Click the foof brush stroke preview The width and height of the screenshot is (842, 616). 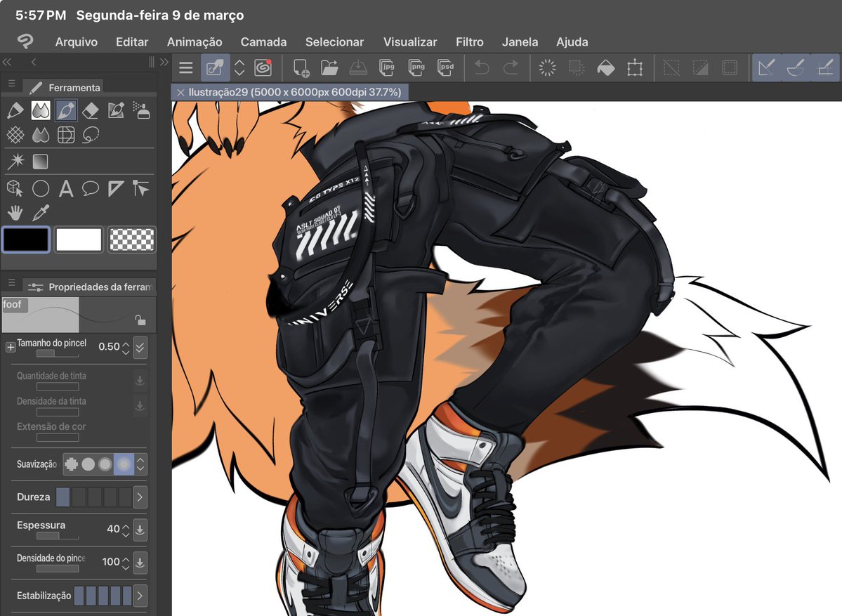click(x=40, y=315)
